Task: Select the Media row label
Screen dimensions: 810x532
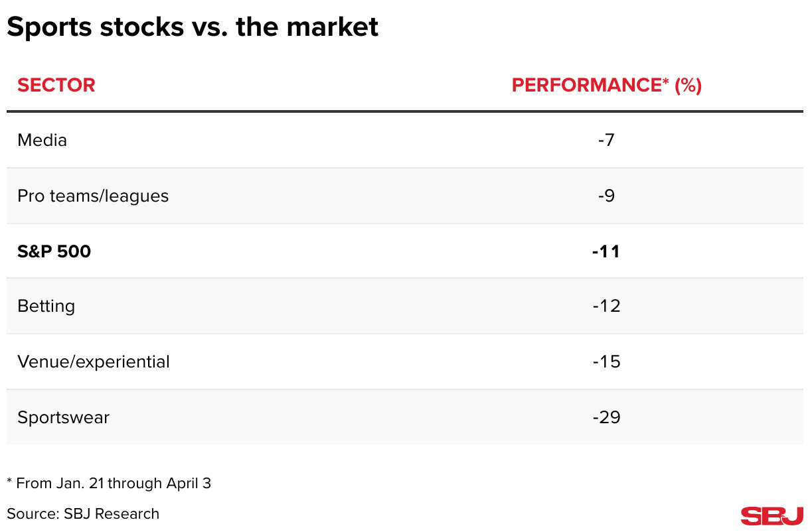Action: [x=42, y=141]
